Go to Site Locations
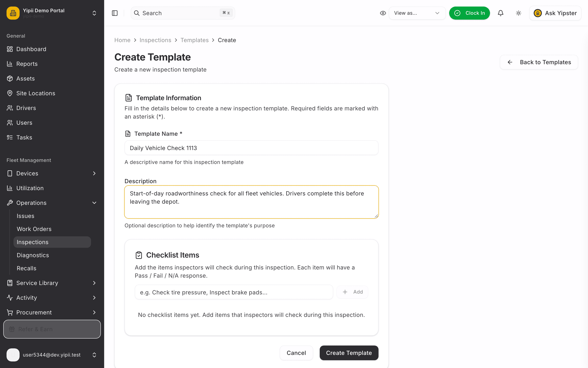 pos(52,93)
